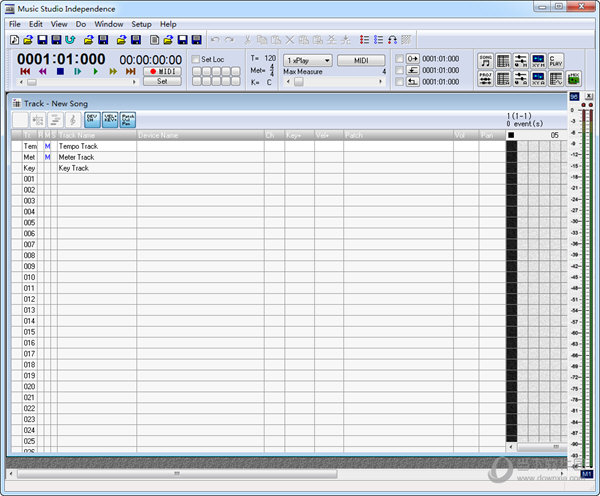Image resolution: width=600 pixels, height=496 pixels.
Task: Open the Window menu
Action: [x=109, y=24]
